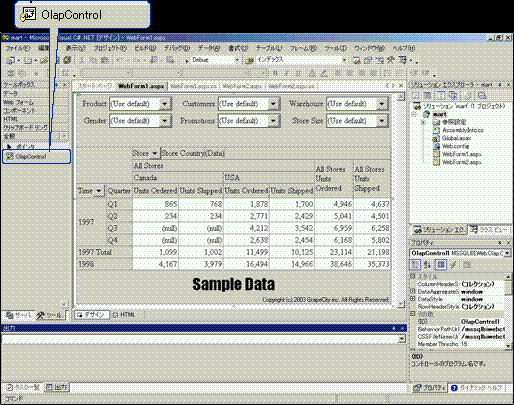Select OlapControl in the toolbox
This screenshot has height=405, width=514.
(36, 157)
